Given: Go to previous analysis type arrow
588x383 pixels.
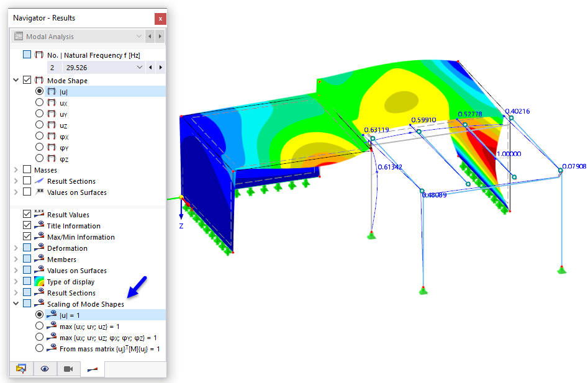Looking at the screenshot, I should coord(150,37).
